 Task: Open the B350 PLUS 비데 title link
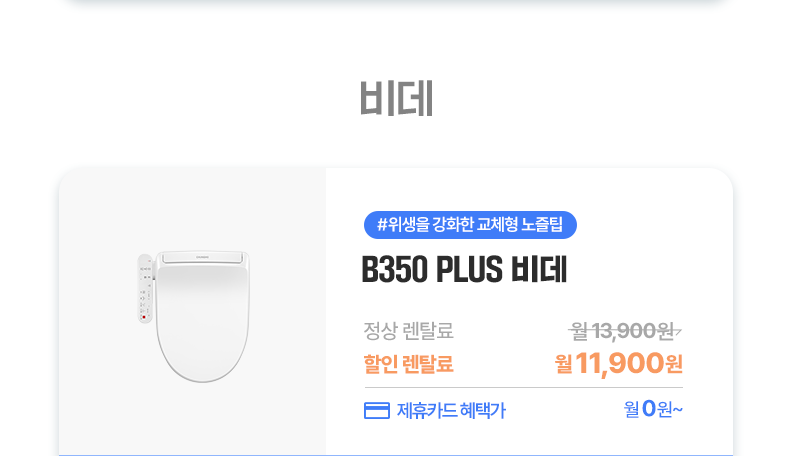pos(464,270)
